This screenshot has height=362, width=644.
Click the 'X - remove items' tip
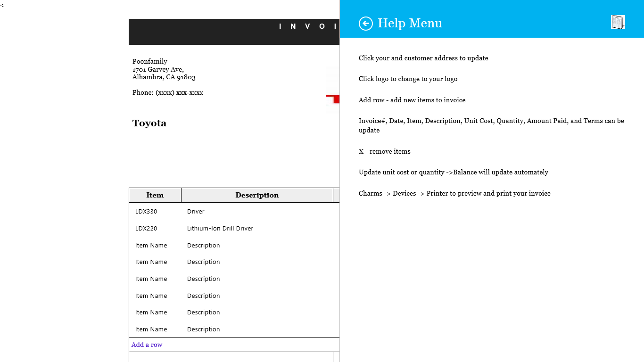[x=385, y=151]
